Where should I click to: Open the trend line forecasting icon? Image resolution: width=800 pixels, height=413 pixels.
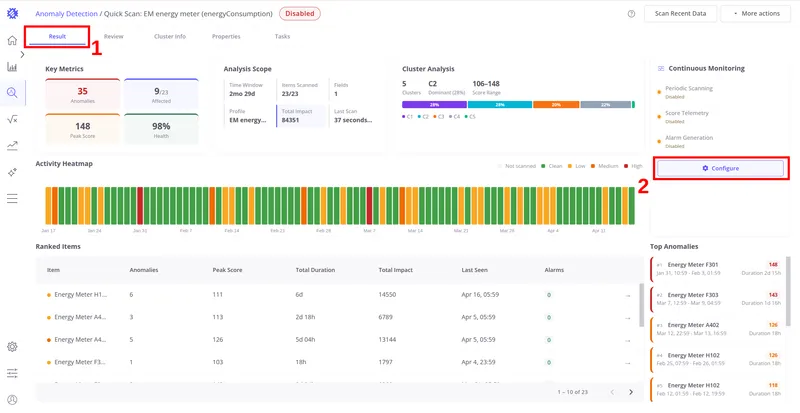(12, 146)
